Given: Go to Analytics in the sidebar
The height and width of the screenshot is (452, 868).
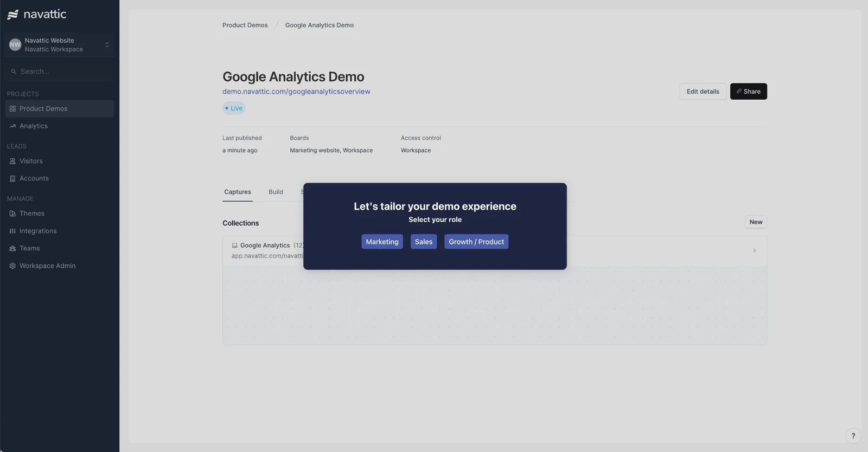Looking at the screenshot, I should (60, 126).
